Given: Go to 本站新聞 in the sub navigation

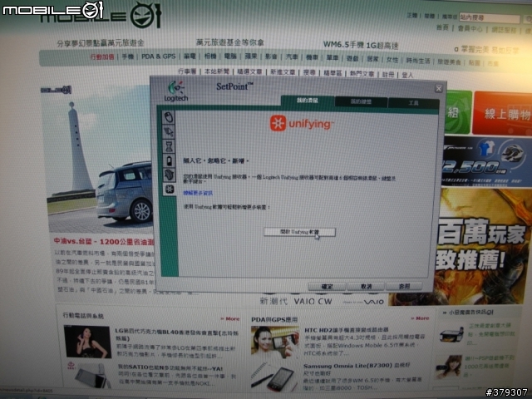Looking at the screenshot, I should (x=217, y=71).
